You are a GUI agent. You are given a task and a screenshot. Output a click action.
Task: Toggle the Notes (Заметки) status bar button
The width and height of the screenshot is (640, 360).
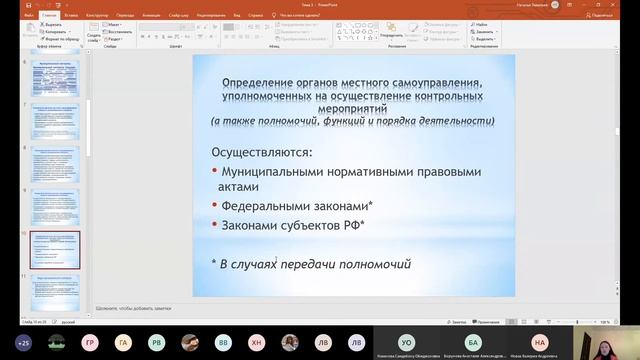coord(456,322)
